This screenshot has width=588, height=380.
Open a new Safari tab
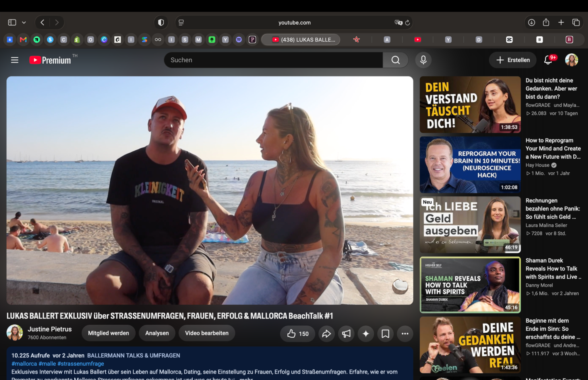point(561,22)
